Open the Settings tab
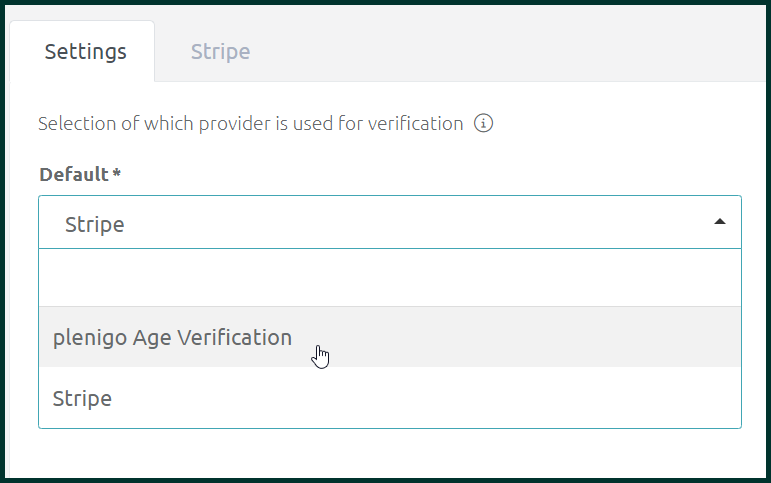Viewport: 771px width, 483px height. pos(83,51)
